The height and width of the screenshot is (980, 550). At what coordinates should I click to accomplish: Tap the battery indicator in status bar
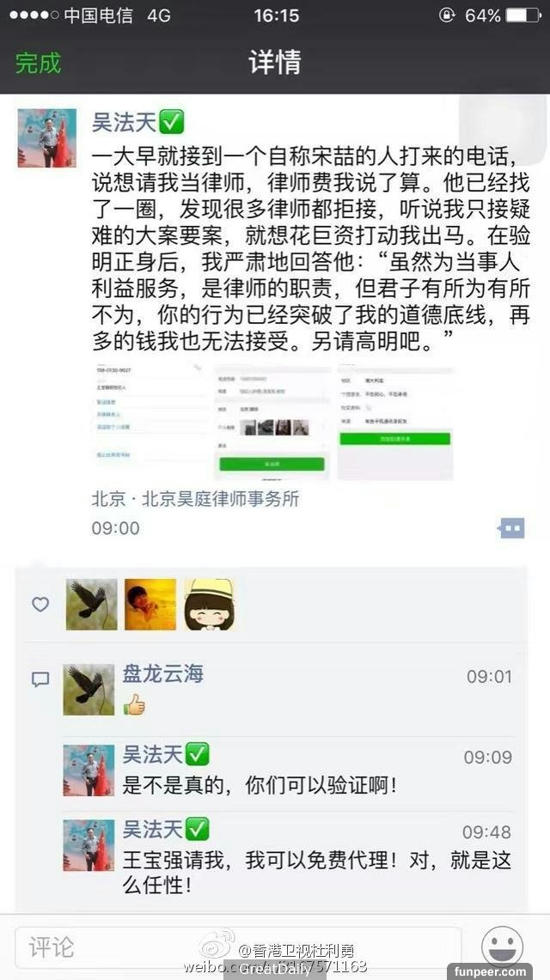[522, 15]
